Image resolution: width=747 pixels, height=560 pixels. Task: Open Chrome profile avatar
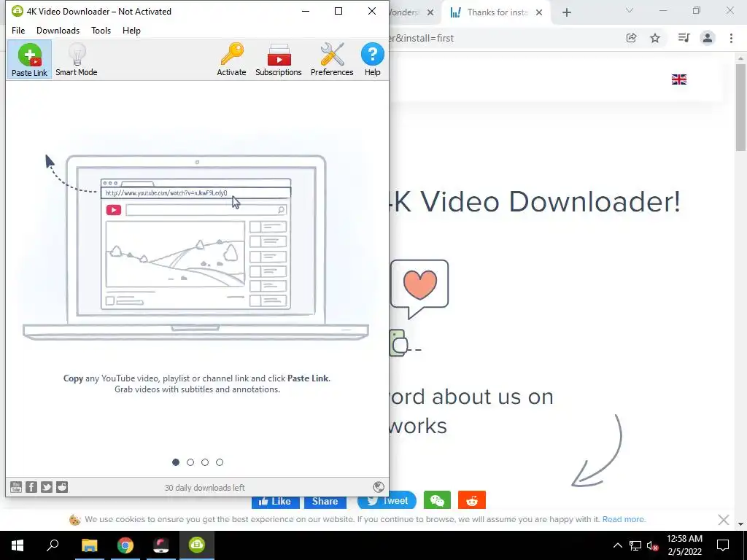point(708,38)
